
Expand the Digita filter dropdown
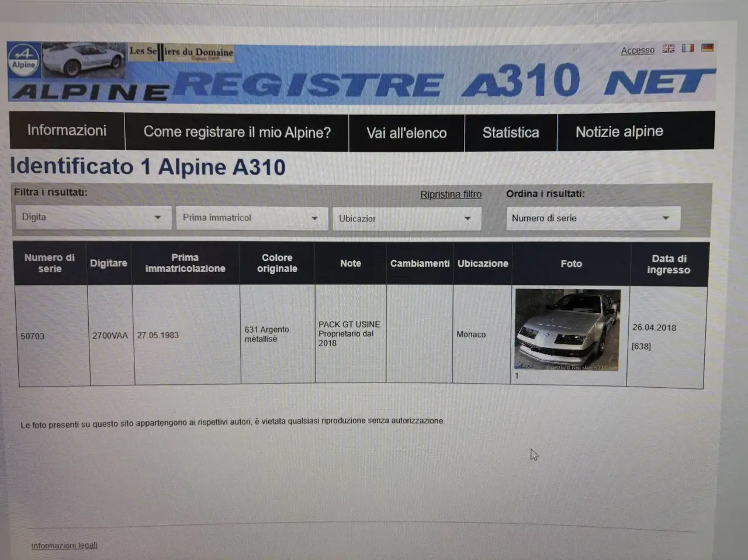coord(93,217)
